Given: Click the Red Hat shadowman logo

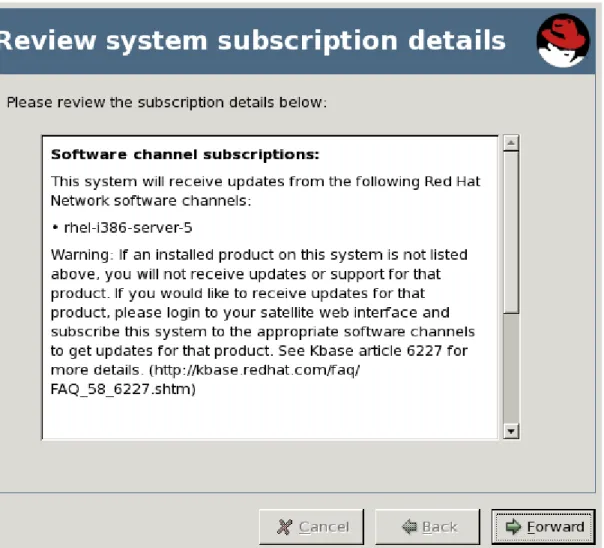Looking at the screenshot, I should click(563, 41).
